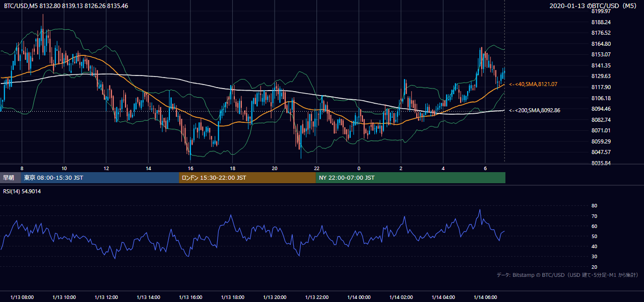644x302 pixels.
Task: Click the 1/14 06:00 date label
Action: [485, 297]
